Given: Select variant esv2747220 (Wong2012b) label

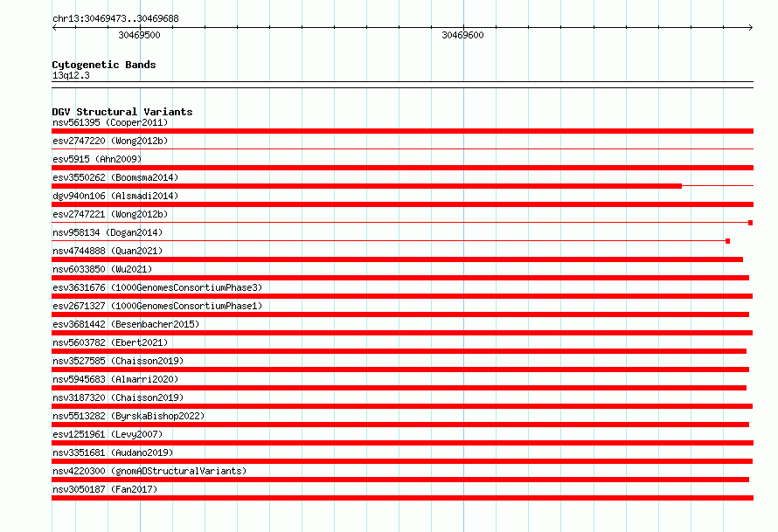Looking at the screenshot, I should [110, 141].
